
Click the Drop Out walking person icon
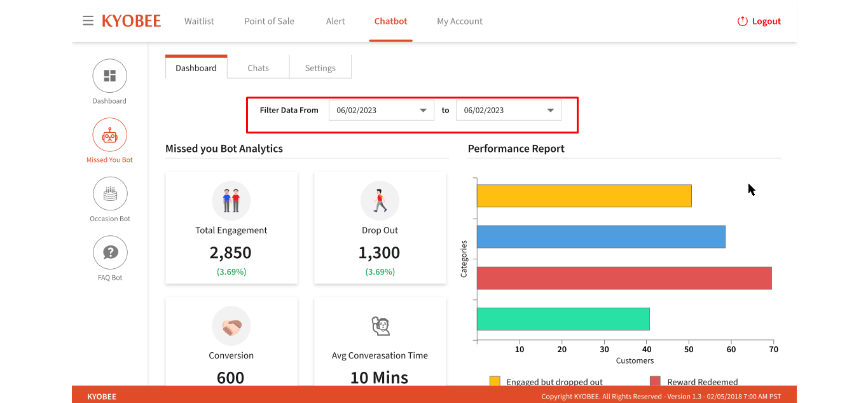[380, 201]
